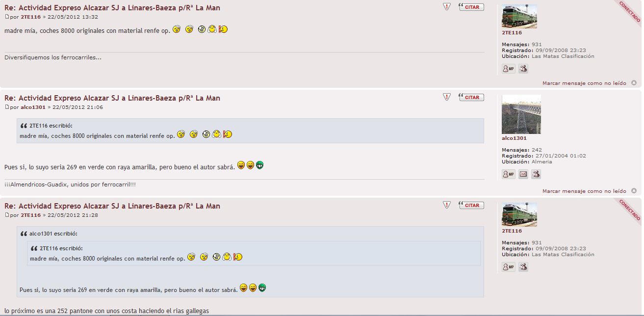Quote the third post using CITAR
Screen dimensions: 644x316
click(x=471, y=205)
